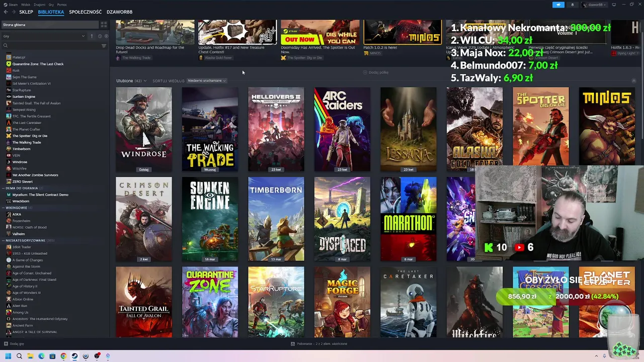Open the Windrose game cover
Viewport: 644px width, 362px height.
pyautogui.click(x=144, y=129)
